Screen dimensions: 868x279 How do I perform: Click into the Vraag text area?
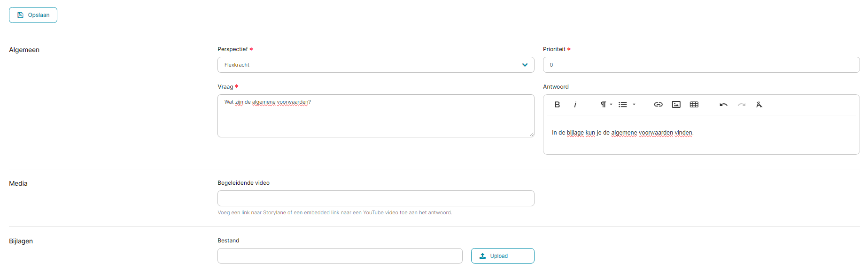(x=376, y=116)
